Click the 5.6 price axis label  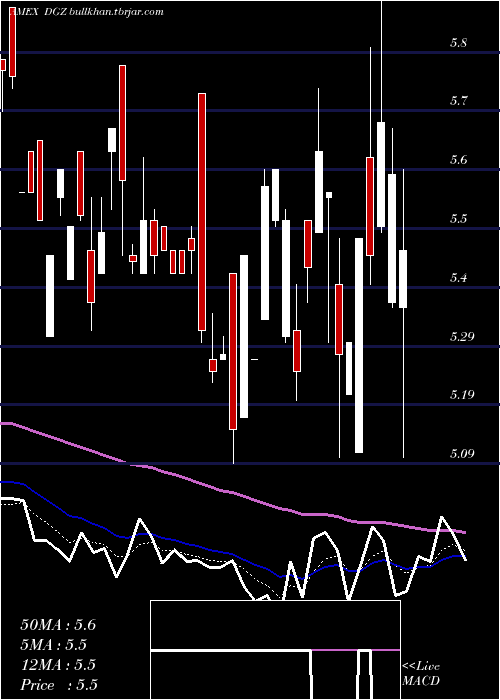coord(458,160)
